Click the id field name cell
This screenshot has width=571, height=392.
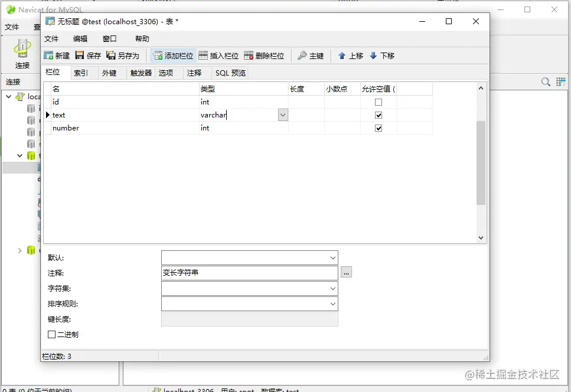point(125,102)
